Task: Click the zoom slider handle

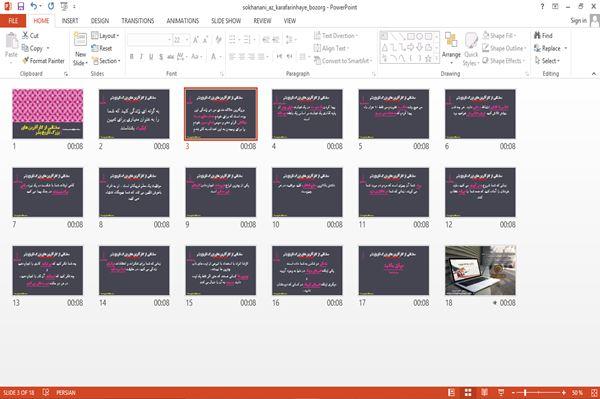Action: pos(525,392)
